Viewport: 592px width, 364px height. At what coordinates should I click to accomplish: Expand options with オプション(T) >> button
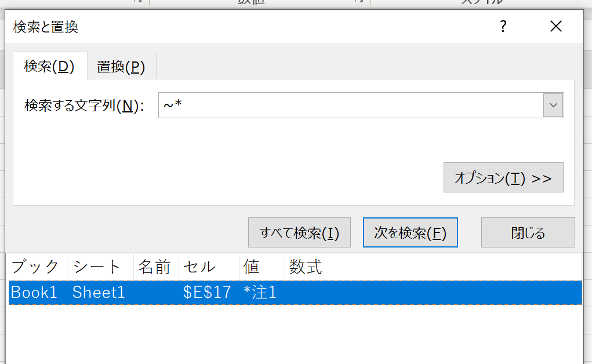[x=503, y=177]
